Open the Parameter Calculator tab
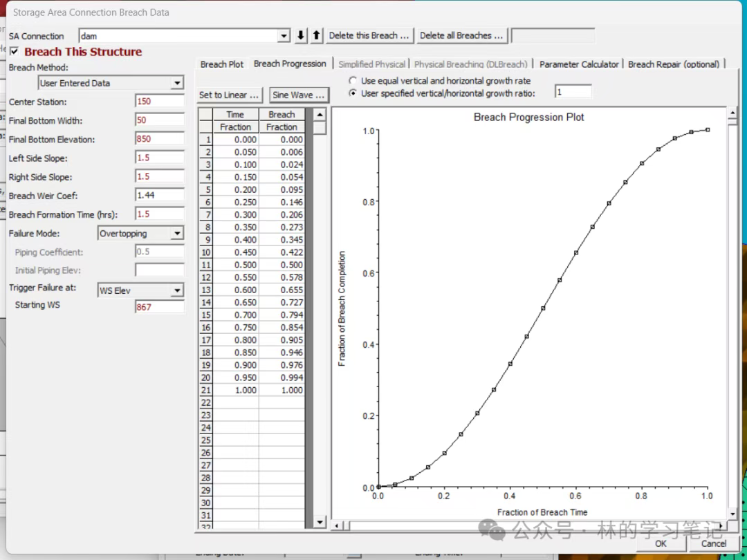Image resolution: width=747 pixels, height=560 pixels. click(579, 64)
